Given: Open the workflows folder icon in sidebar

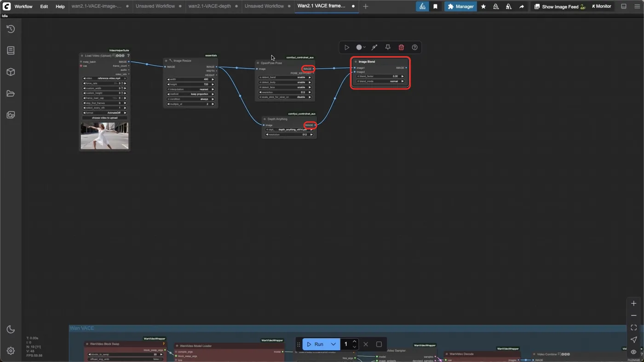Looking at the screenshot, I should [x=11, y=94].
